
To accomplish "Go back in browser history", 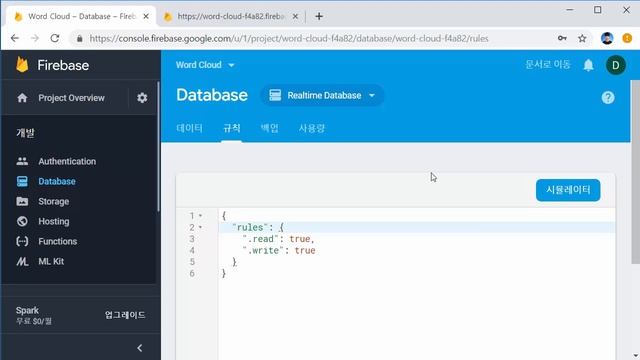I will pyautogui.click(x=15, y=38).
